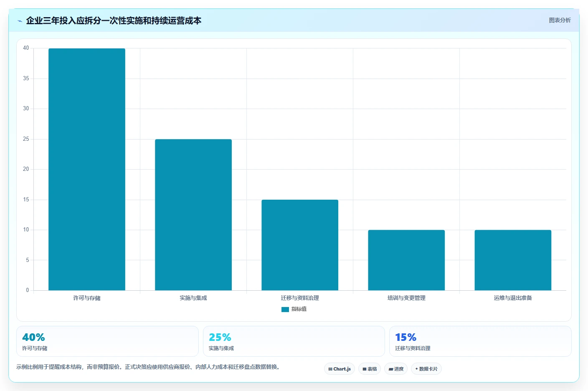Screen dimensions: 588x391
Task: Click the Chart.js tag chip
Action: pos(340,369)
